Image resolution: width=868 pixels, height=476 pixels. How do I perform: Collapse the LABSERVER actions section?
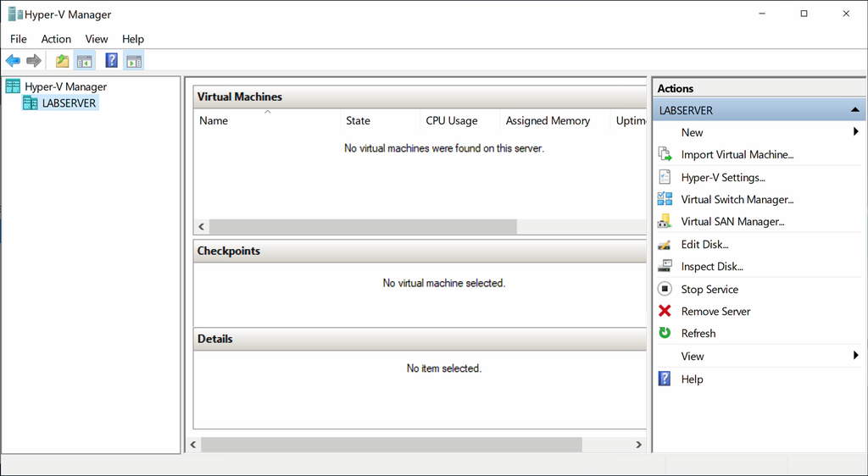point(854,110)
